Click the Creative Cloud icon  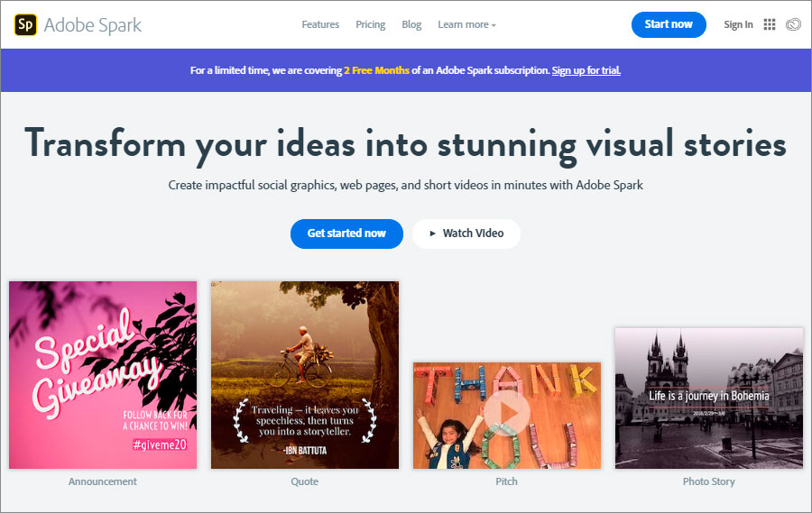coord(793,24)
